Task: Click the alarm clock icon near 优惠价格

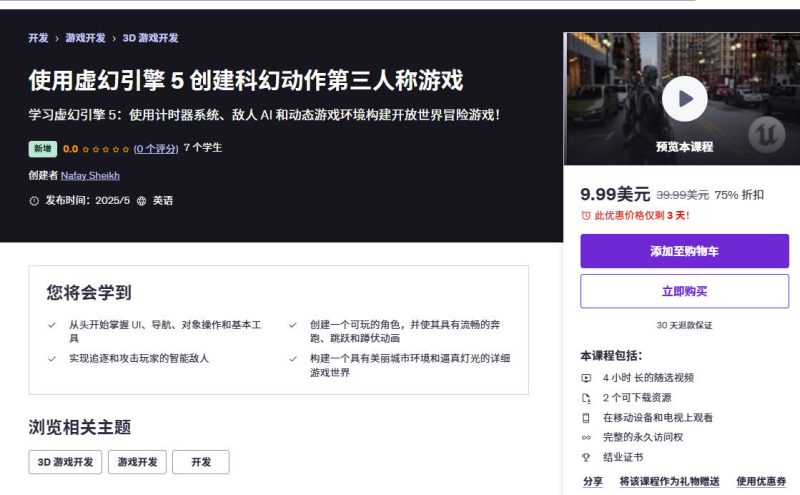Action: (x=586, y=215)
